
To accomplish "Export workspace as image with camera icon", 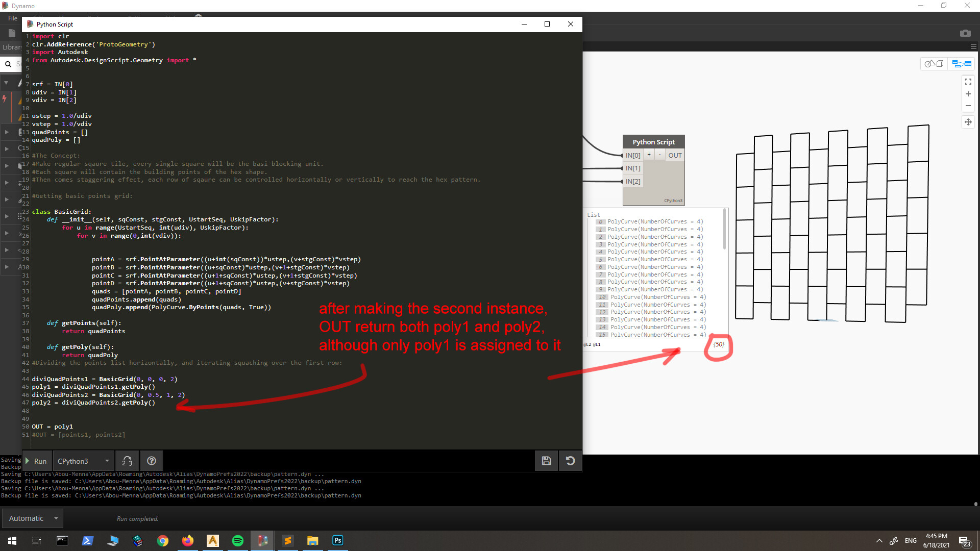I will click(x=966, y=33).
